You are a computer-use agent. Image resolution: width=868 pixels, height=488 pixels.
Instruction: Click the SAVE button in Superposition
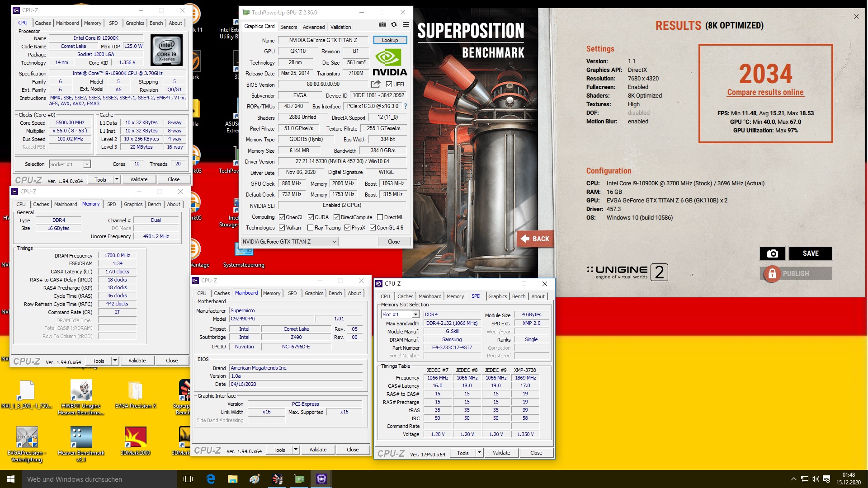(x=811, y=253)
